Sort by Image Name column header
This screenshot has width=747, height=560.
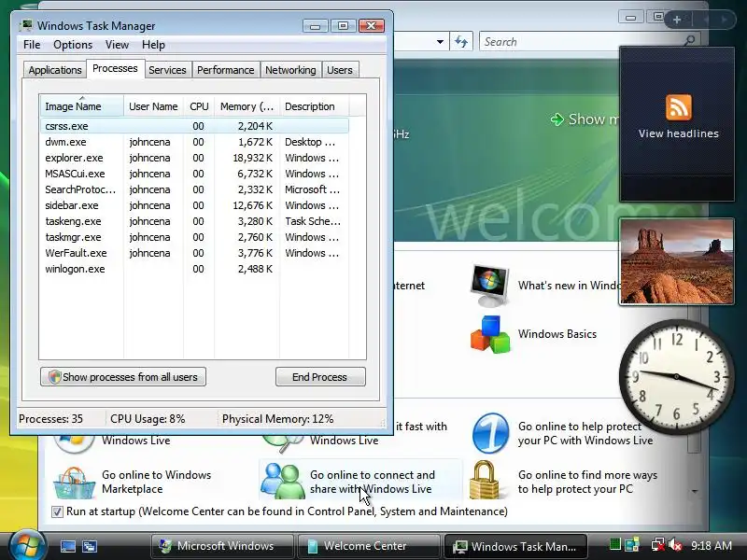(81, 106)
